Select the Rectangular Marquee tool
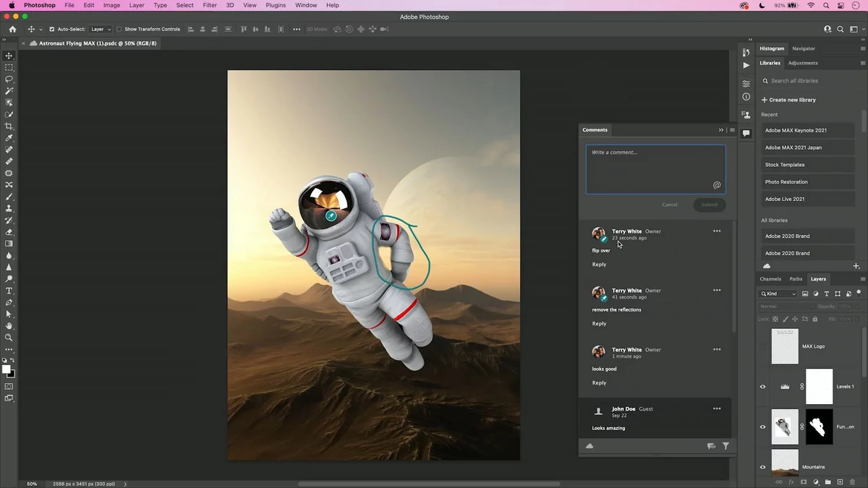The image size is (868, 488). point(9,67)
